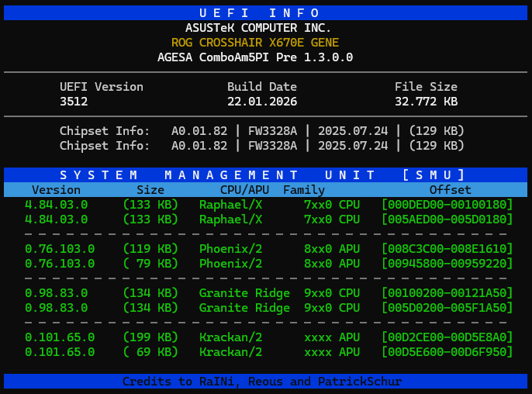Select offset [005D0200-005F1A50]

tap(447, 307)
